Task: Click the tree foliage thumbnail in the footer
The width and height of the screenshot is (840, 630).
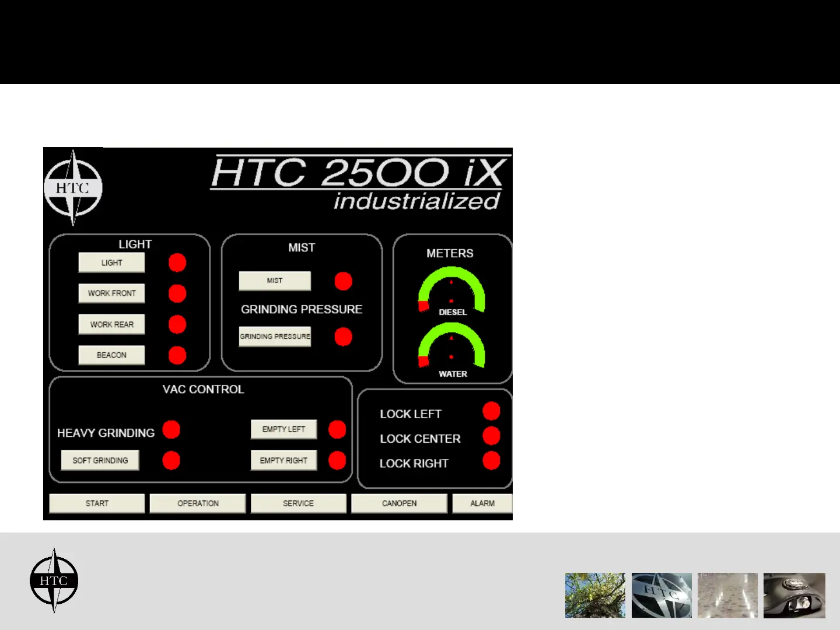Action: (595, 595)
